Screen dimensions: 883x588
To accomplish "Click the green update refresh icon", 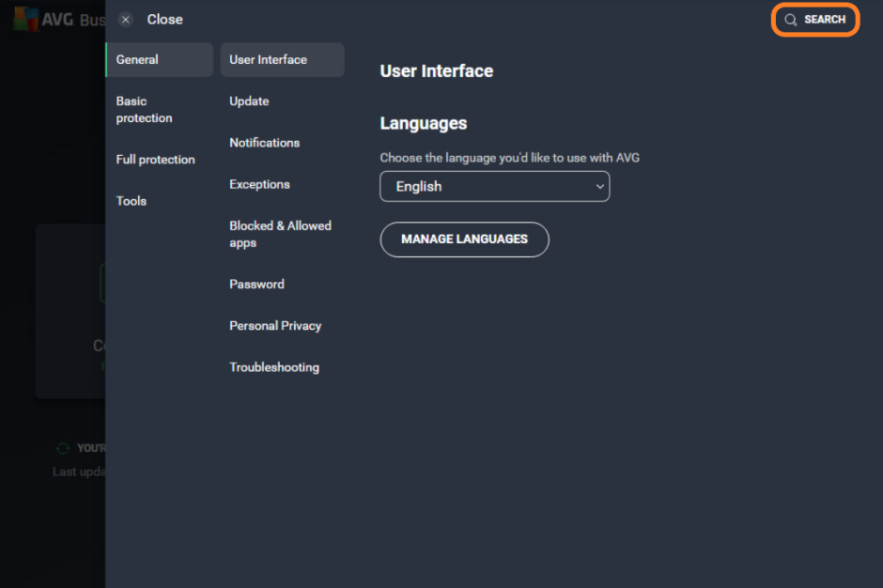I will (62, 448).
